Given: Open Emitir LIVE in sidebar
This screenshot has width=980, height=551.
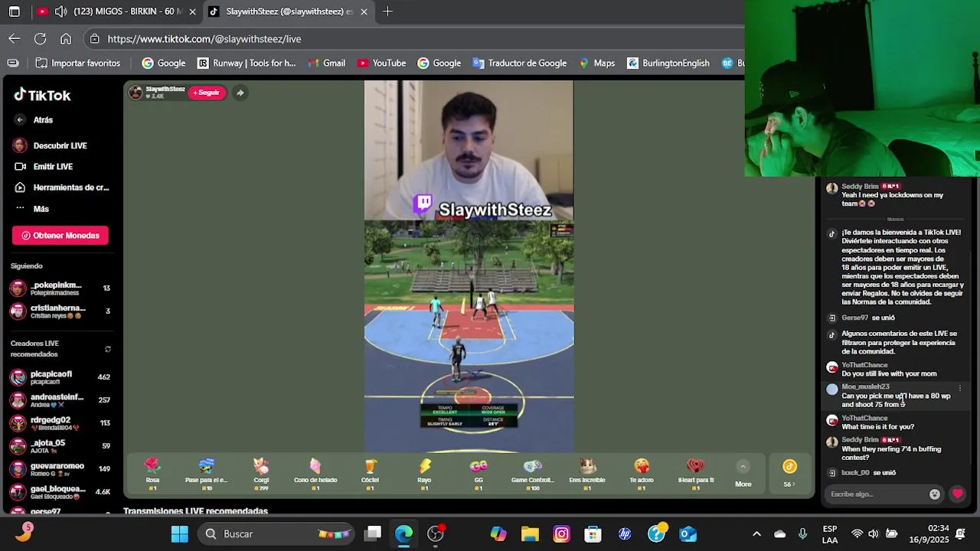Looking at the screenshot, I should (x=43, y=167).
